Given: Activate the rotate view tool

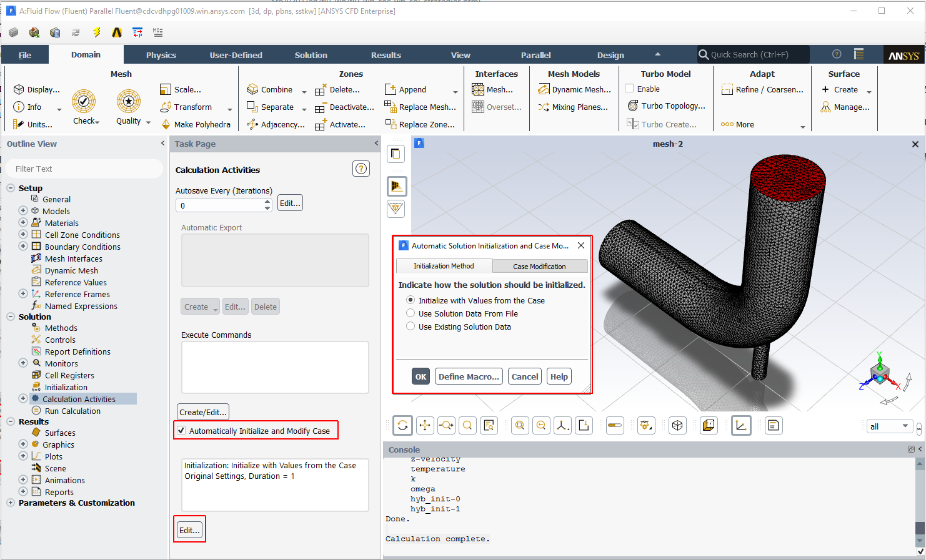Looking at the screenshot, I should pyautogui.click(x=402, y=425).
